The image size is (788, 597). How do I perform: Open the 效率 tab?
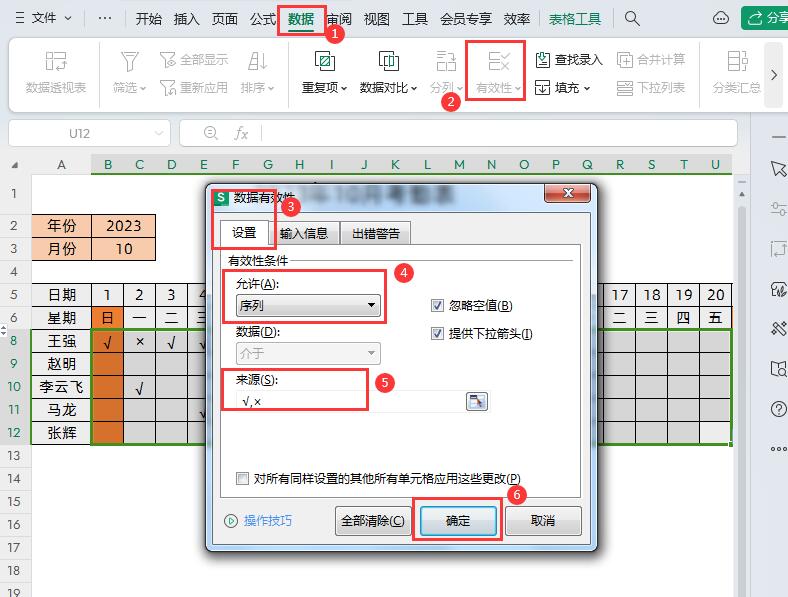[x=517, y=19]
